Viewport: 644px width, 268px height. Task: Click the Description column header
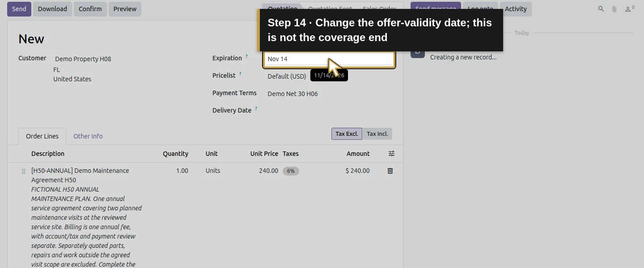(48, 154)
